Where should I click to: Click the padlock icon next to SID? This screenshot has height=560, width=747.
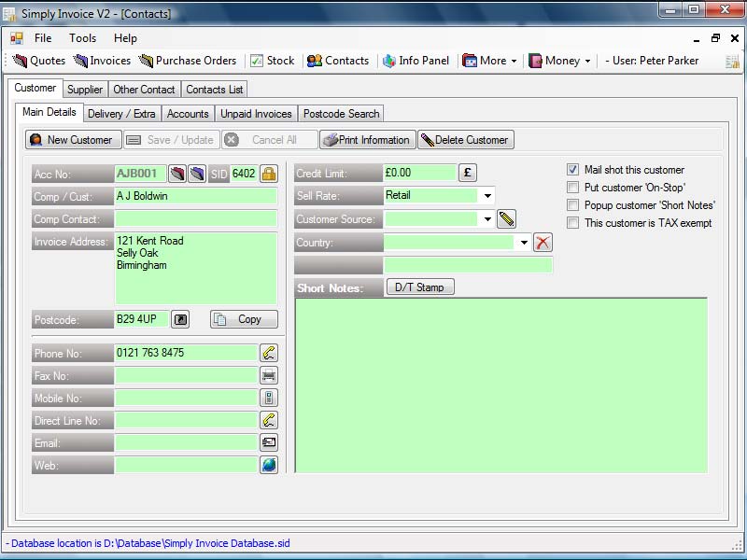(269, 174)
